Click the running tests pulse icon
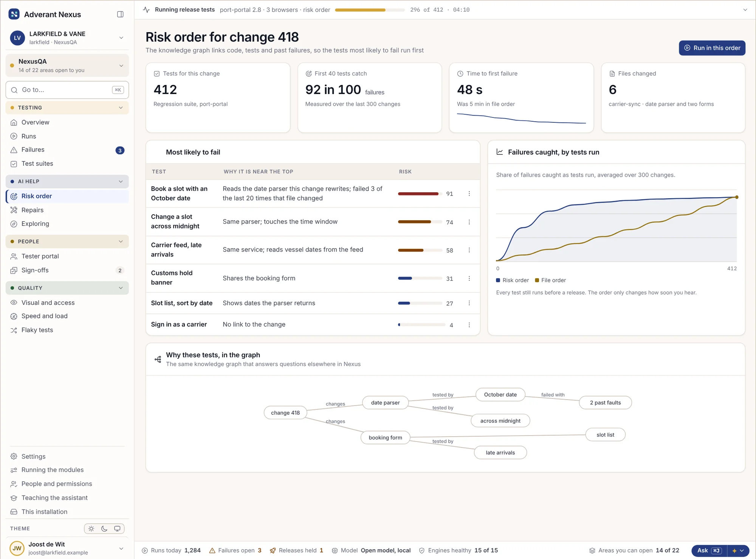Image resolution: width=756 pixels, height=559 pixels. [147, 10]
